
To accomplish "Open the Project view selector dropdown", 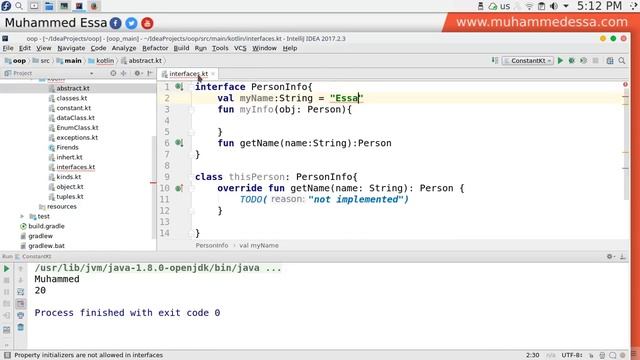I will pyautogui.click(x=91, y=73).
